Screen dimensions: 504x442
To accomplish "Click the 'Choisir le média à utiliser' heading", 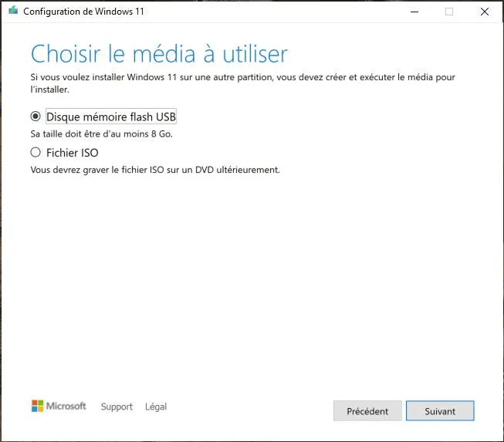I will pos(159,54).
